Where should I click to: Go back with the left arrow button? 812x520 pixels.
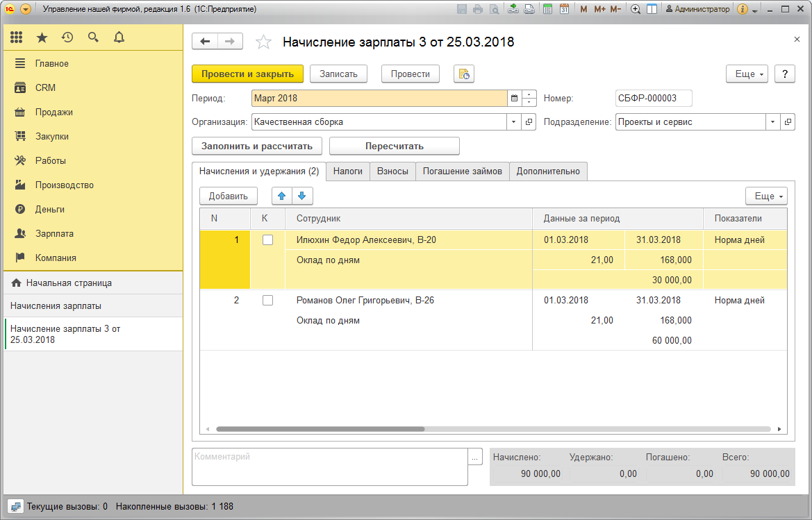click(205, 42)
